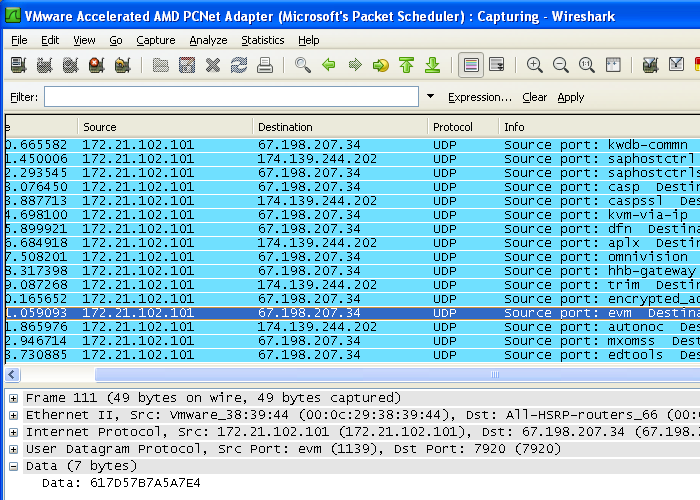Apply the display filter

(571, 97)
